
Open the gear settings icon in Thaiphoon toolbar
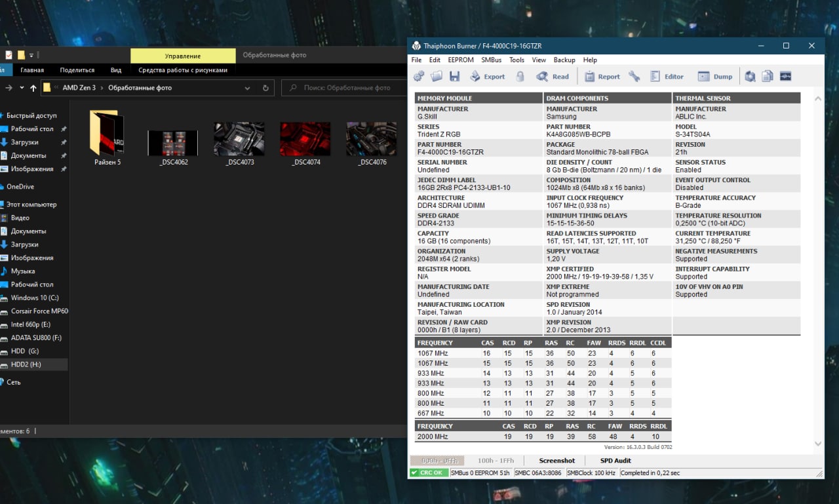point(419,77)
